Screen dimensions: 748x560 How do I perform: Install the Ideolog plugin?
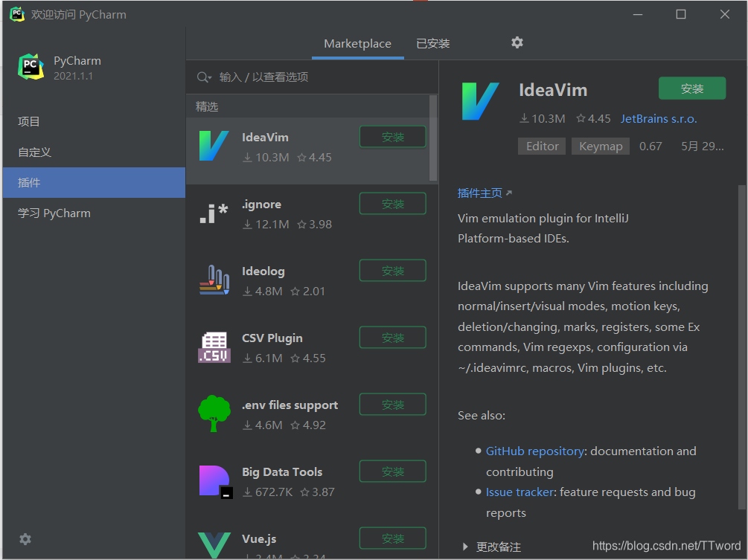coord(392,271)
